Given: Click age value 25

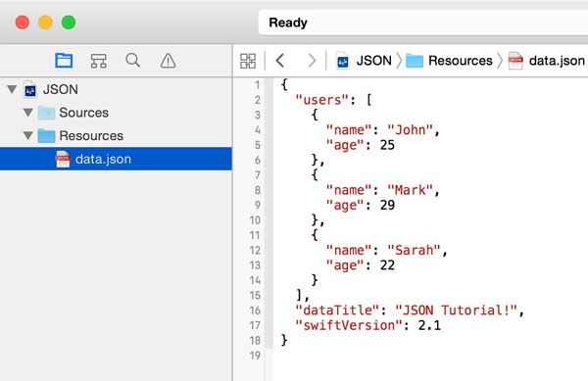Looking at the screenshot, I should (387, 145).
